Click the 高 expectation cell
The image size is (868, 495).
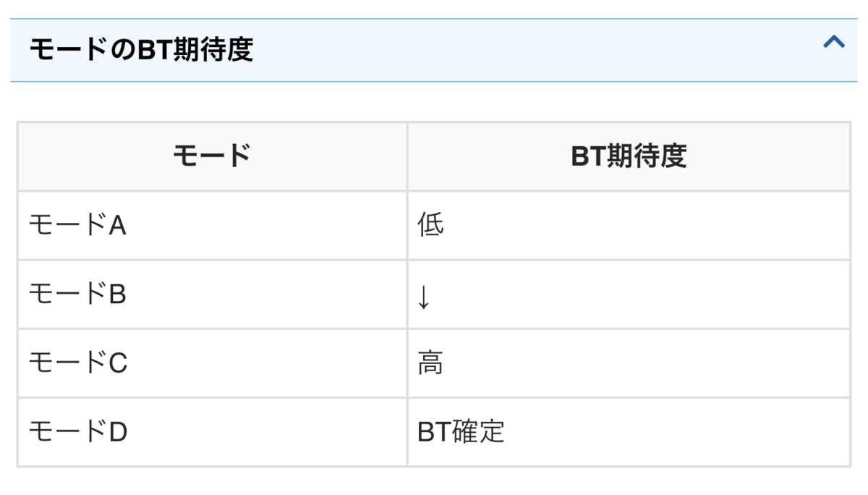(629, 363)
